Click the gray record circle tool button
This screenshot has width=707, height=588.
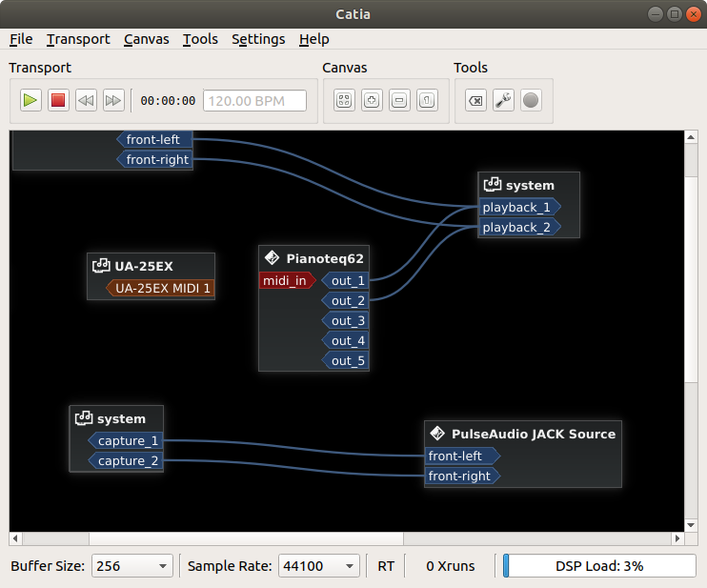click(x=531, y=100)
